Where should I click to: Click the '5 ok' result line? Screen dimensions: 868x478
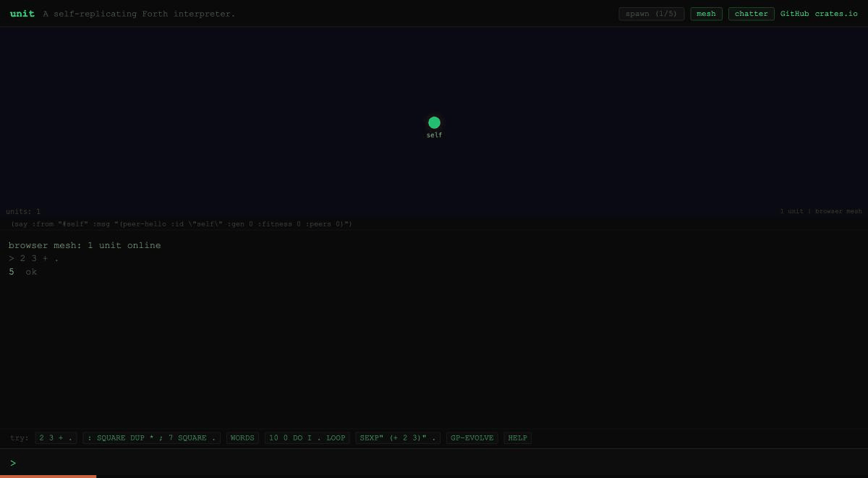coord(22,272)
